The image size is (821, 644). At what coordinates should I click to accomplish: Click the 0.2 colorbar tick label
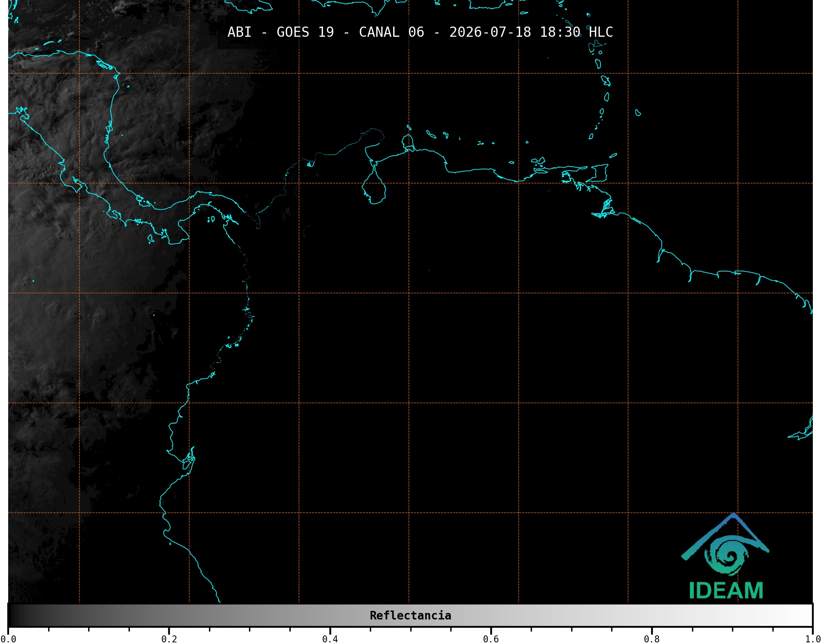(x=169, y=639)
